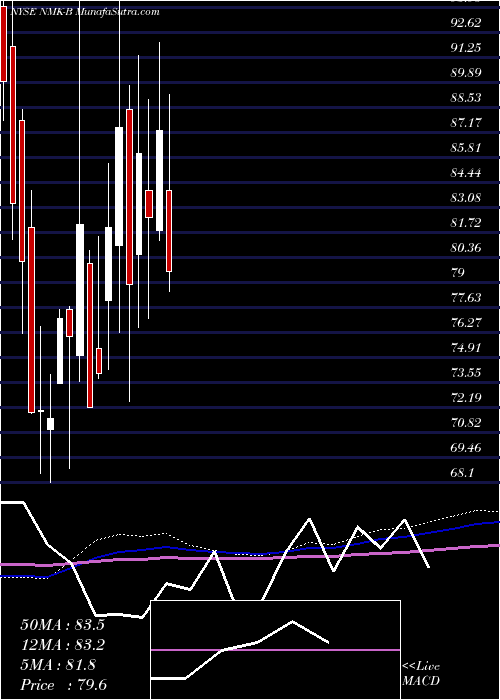500x700 pixels.
Task: Click the Price : 79.6 readout
Action: point(63,685)
